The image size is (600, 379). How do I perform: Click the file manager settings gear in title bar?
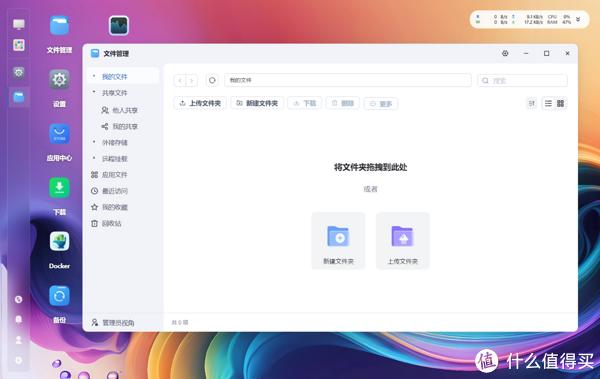tap(505, 53)
